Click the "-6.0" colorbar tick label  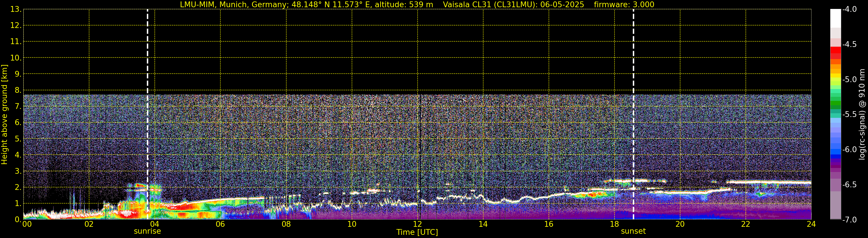point(849,150)
